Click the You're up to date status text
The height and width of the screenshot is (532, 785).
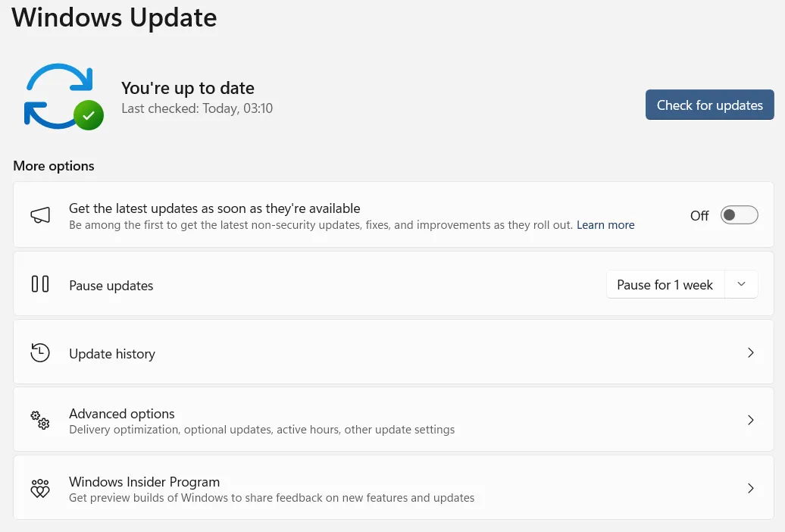coord(187,88)
